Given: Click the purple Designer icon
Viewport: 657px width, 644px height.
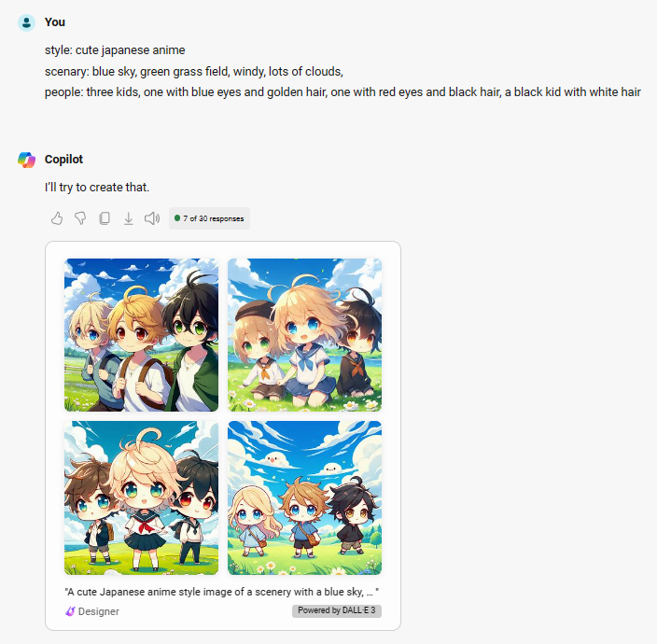Looking at the screenshot, I should [x=70, y=611].
